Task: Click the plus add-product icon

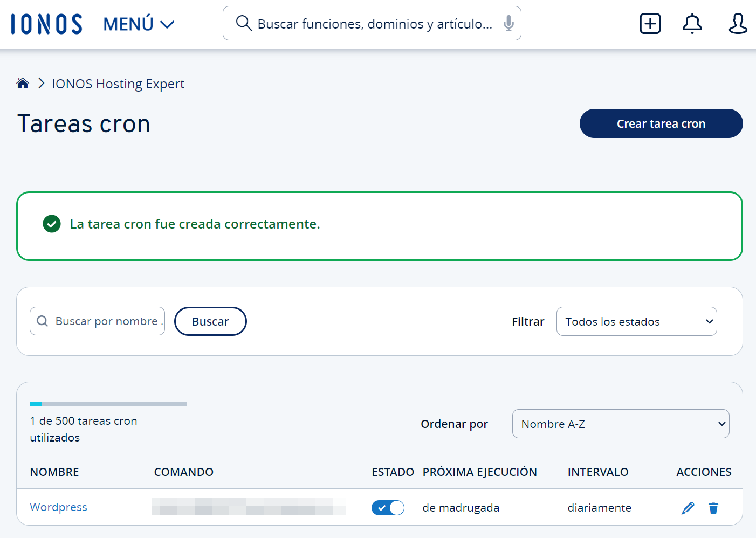Action: click(650, 24)
